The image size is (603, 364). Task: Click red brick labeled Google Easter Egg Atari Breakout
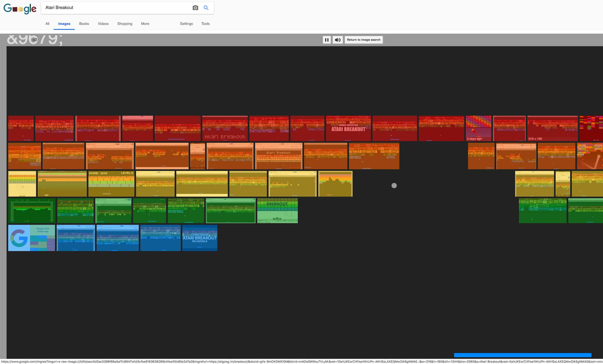pos(348,128)
